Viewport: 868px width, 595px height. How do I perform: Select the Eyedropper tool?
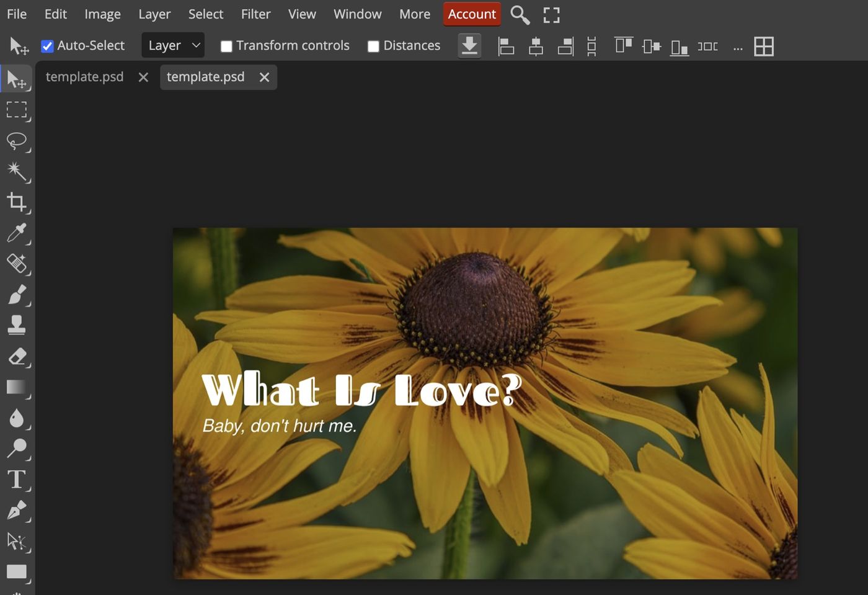(x=17, y=233)
